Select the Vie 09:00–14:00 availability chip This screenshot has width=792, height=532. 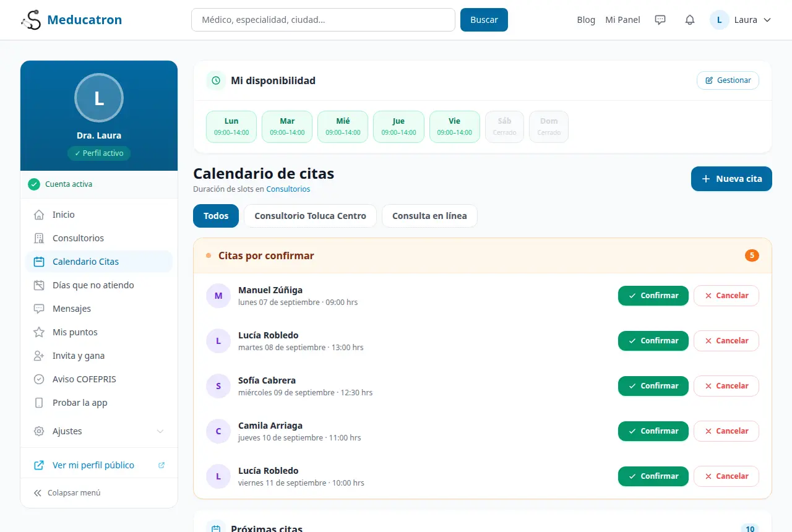click(x=454, y=127)
